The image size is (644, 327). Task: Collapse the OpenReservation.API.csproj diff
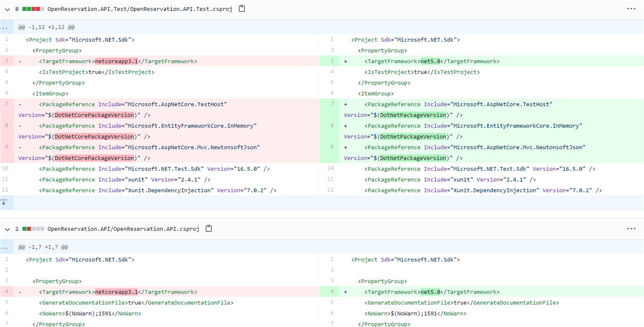7,229
